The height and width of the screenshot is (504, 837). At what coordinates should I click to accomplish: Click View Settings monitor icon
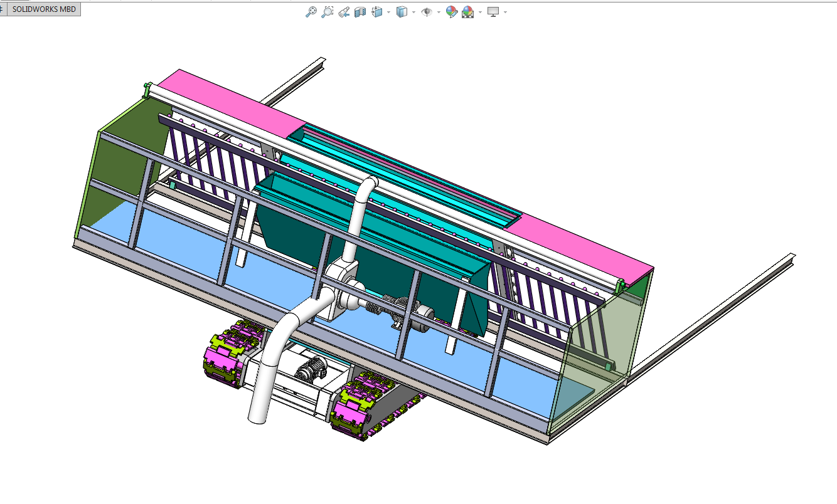point(493,11)
